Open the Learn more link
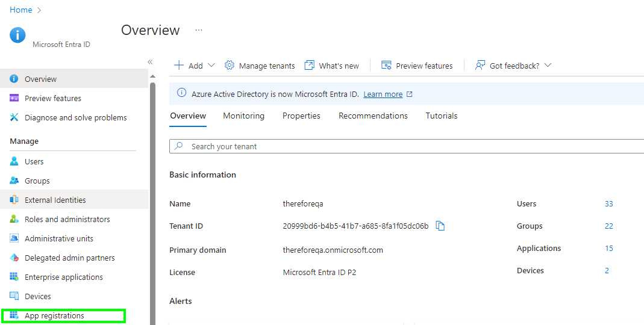Viewport: 644px width, 325px height. (383, 94)
